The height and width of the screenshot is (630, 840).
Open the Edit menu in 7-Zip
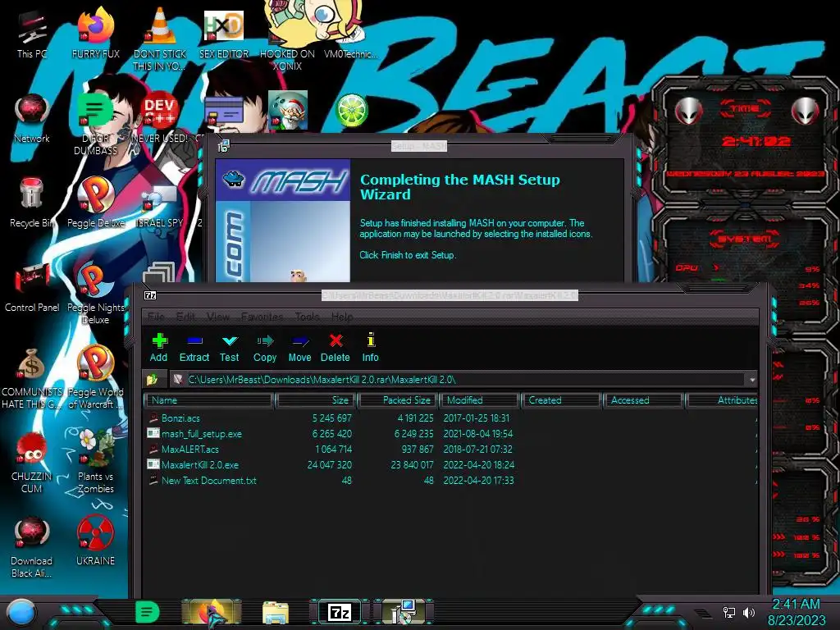(186, 317)
